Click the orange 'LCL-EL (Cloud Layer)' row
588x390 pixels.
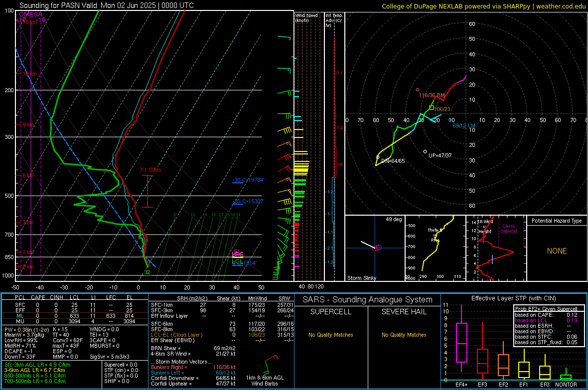point(222,335)
